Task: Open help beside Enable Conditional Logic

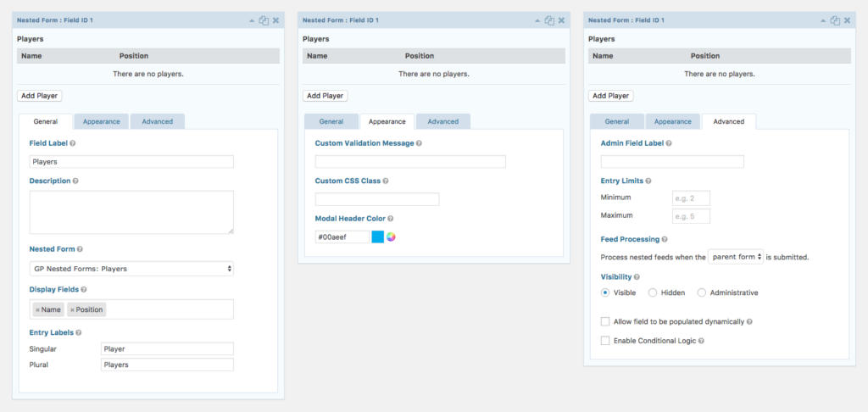Action: point(701,341)
